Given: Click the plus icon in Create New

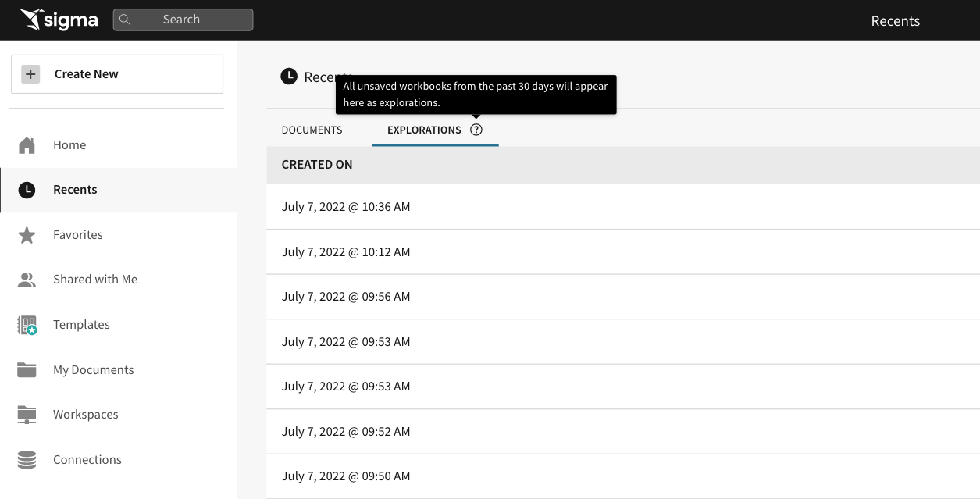Looking at the screenshot, I should coord(30,74).
